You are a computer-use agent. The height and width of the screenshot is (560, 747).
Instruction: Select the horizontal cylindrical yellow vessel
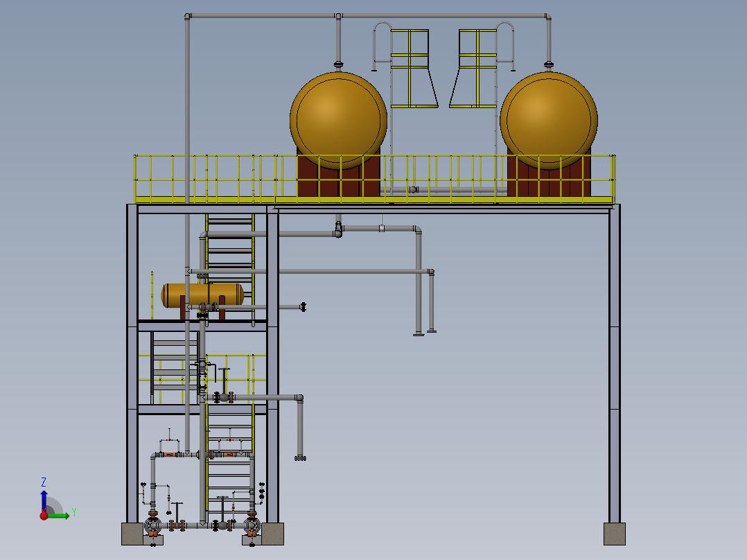tap(202, 295)
